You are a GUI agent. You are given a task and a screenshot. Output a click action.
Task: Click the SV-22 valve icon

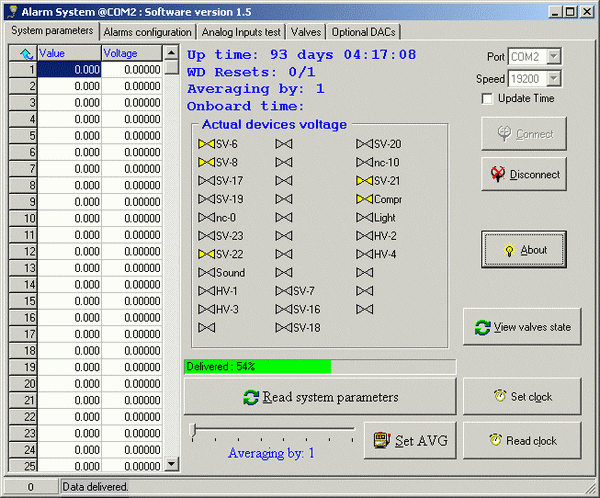tap(206, 254)
